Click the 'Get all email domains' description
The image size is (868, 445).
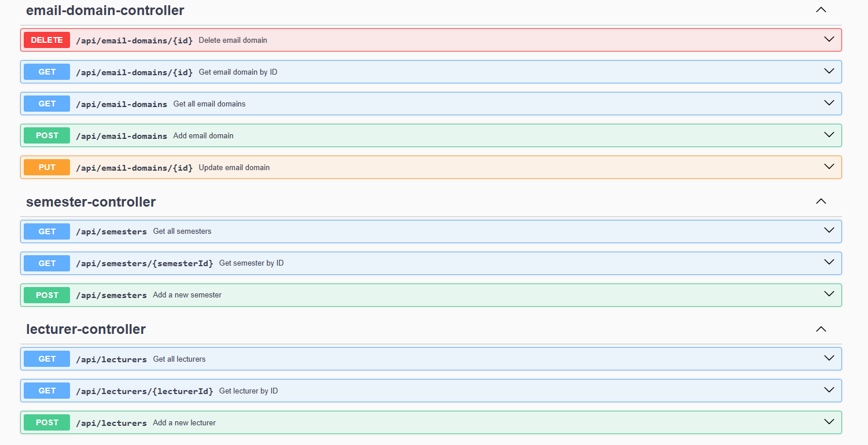click(209, 104)
